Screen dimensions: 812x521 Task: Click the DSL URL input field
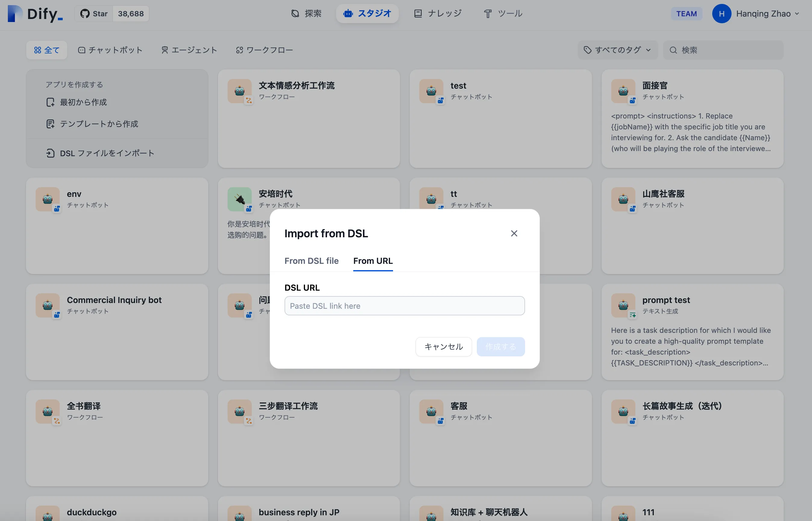pos(404,306)
